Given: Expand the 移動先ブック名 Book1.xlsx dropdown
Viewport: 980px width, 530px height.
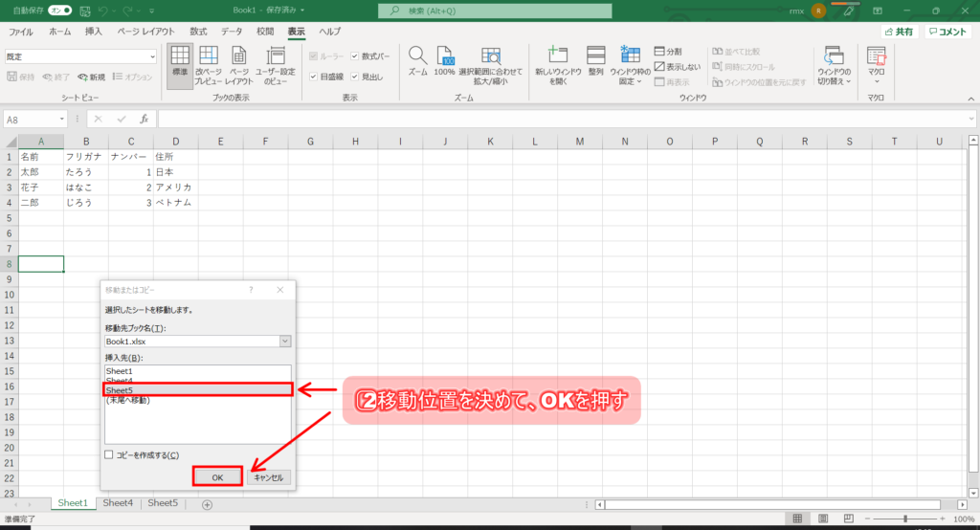Looking at the screenshot, I should tap(285, 341).
